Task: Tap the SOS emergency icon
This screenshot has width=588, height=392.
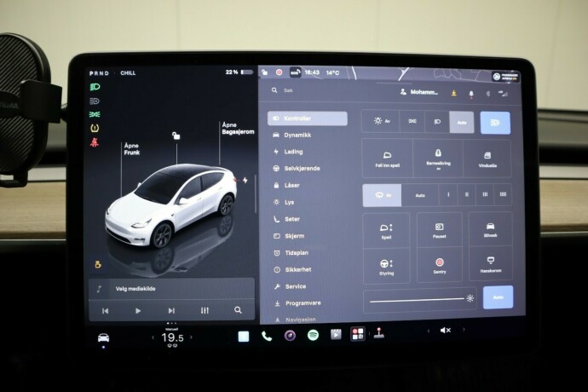Action: click(x=295, y=72)
